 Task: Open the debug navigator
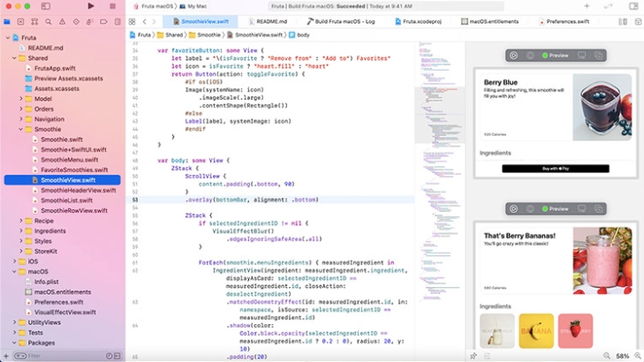pos(89,22)
